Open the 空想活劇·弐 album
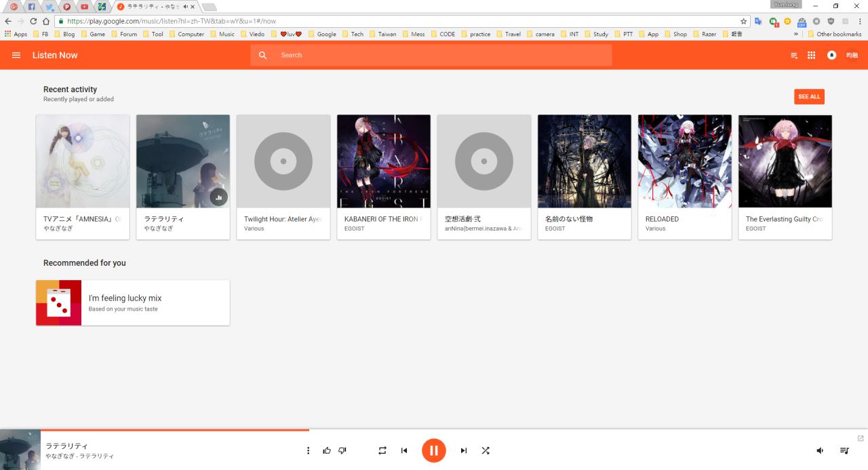Viewport: 868px width, 470px height. pyautogui.click(x=484, y=177)
